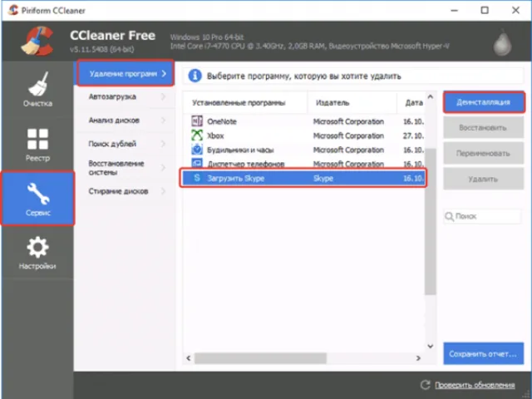Open the Очистка broom section
Screen dimensions: 532x399
point(37,90)
